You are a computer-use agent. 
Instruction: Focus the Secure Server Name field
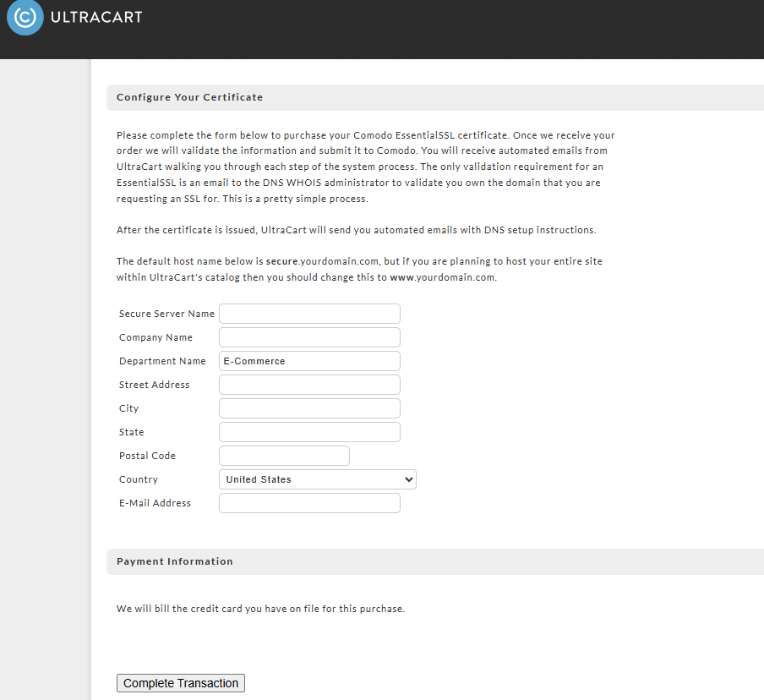pyautogui.click(x=309, y=314)
